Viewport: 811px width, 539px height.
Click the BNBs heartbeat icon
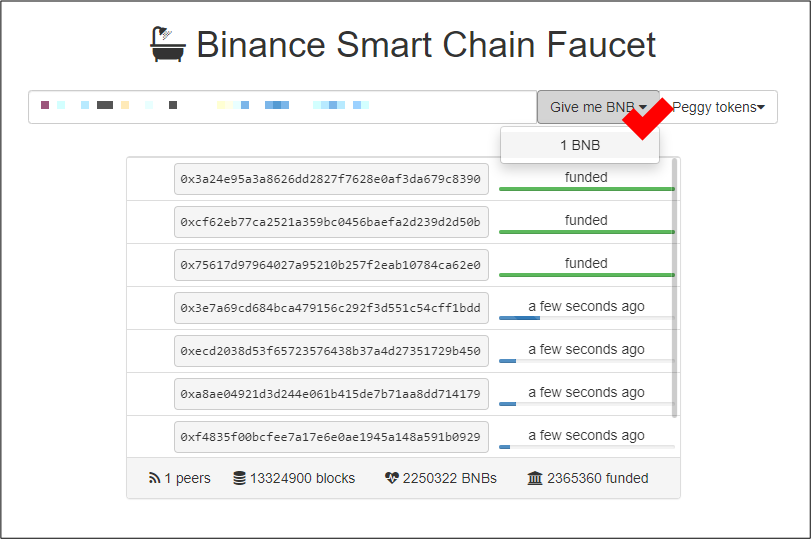391,478
